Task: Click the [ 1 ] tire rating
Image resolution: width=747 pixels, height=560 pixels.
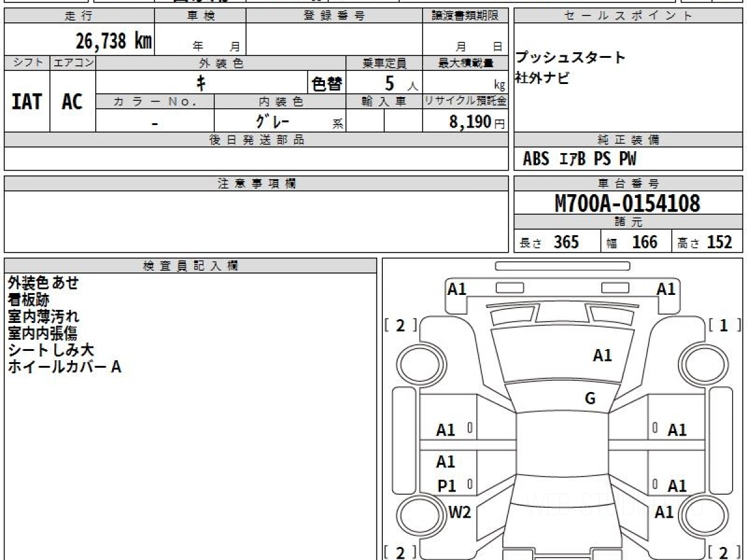Action: coord(724,325)
